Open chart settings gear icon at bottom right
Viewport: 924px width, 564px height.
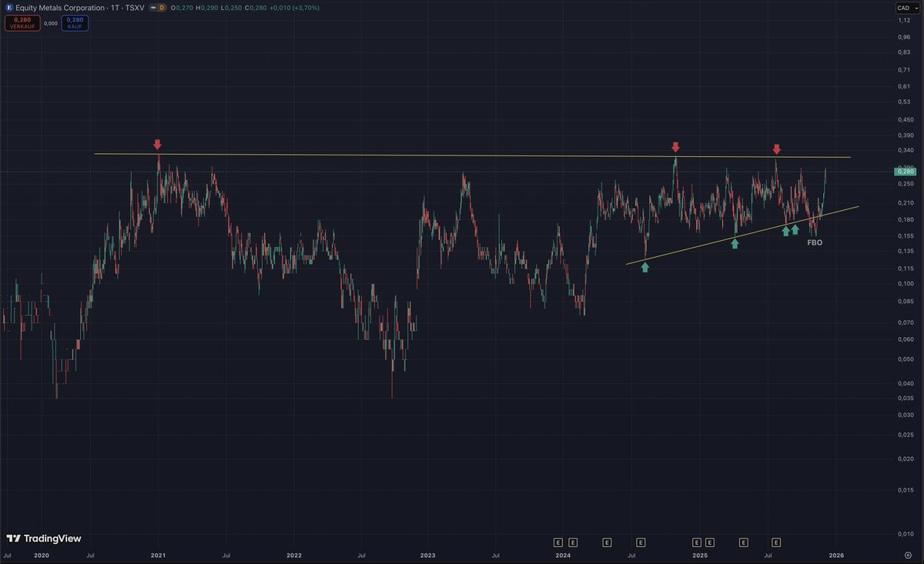pyautogui.click(x=908, y=555)
